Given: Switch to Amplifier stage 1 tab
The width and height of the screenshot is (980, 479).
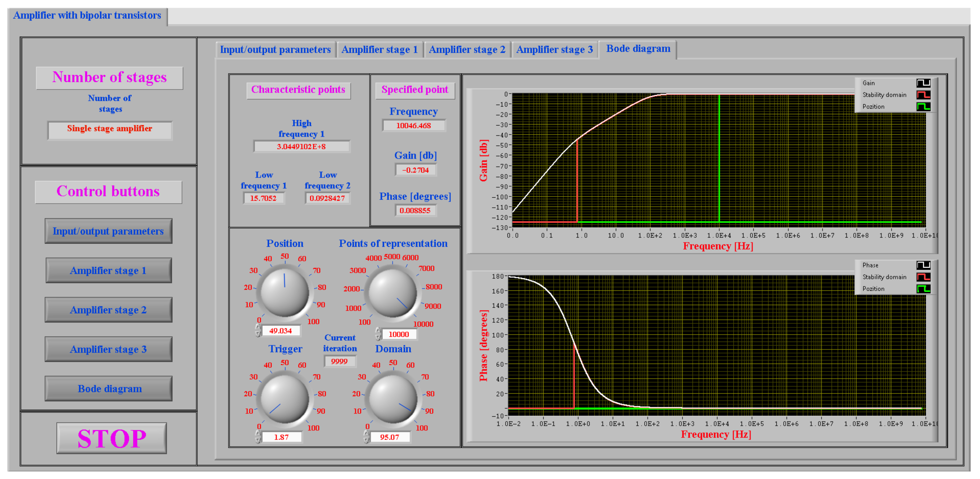Looking at the screenshot, I should click(x=379, y=50).
